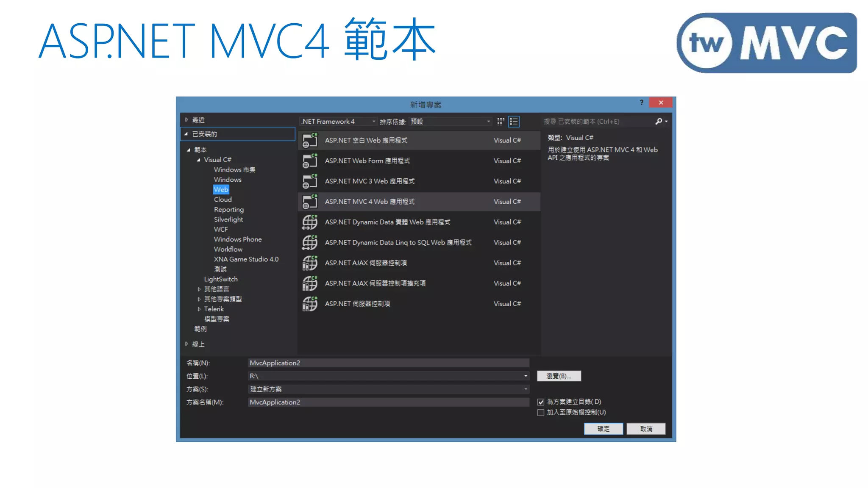Open the sort by dropdown
This screenshot has width=868, height=488.
coord(488,122)
